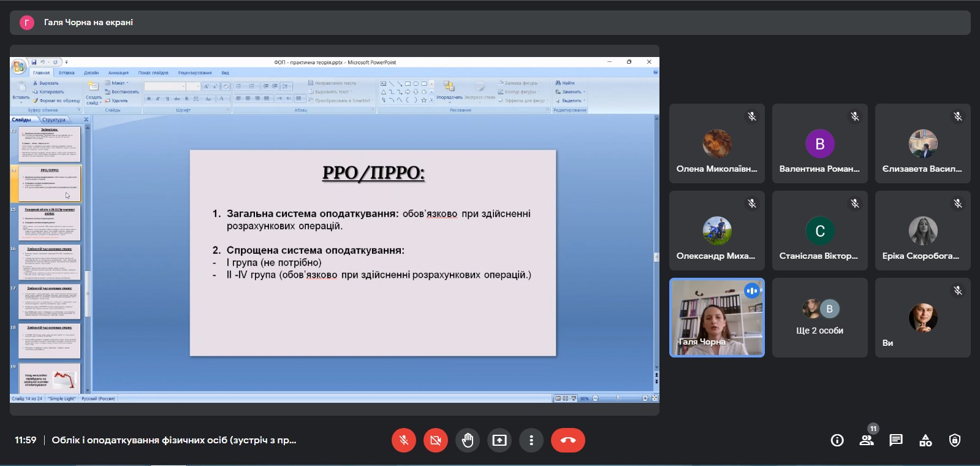Select star shape in shapes gallery

pos(424,100)
